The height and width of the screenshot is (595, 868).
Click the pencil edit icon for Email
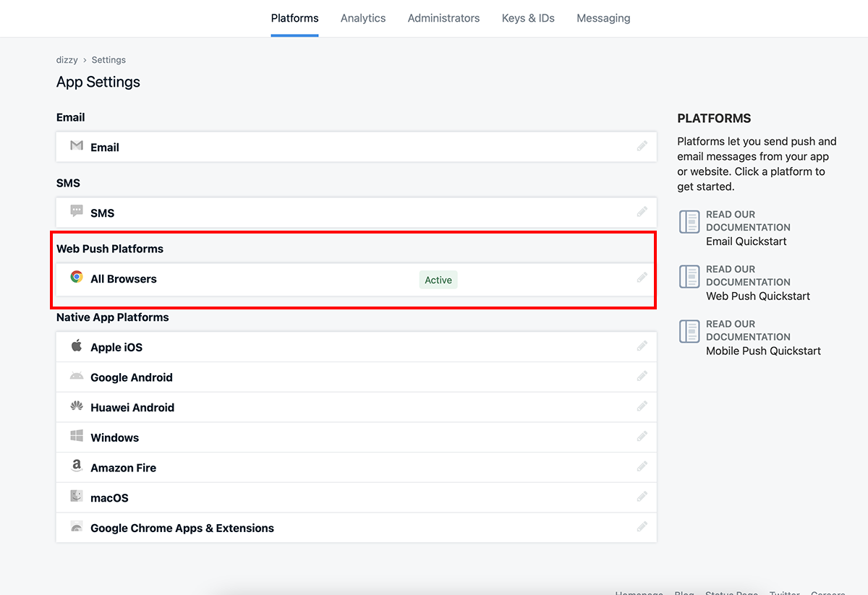[642, 146]
